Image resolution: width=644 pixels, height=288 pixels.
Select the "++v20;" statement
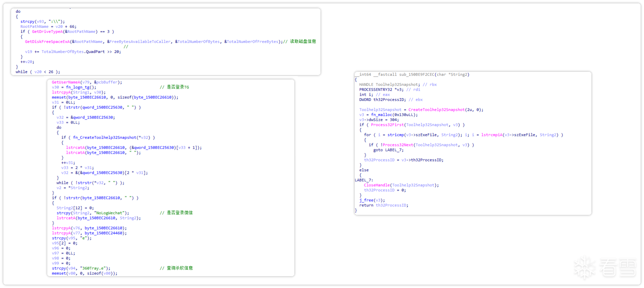[27, 62]
